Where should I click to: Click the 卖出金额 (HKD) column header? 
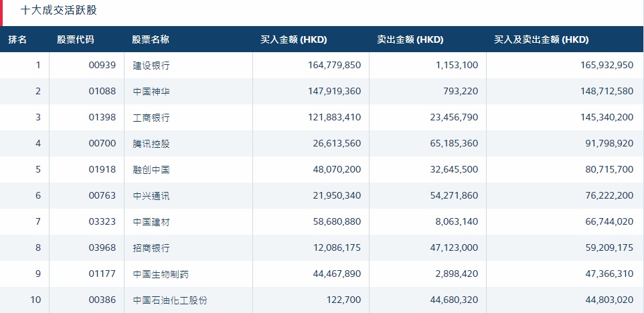410,39
